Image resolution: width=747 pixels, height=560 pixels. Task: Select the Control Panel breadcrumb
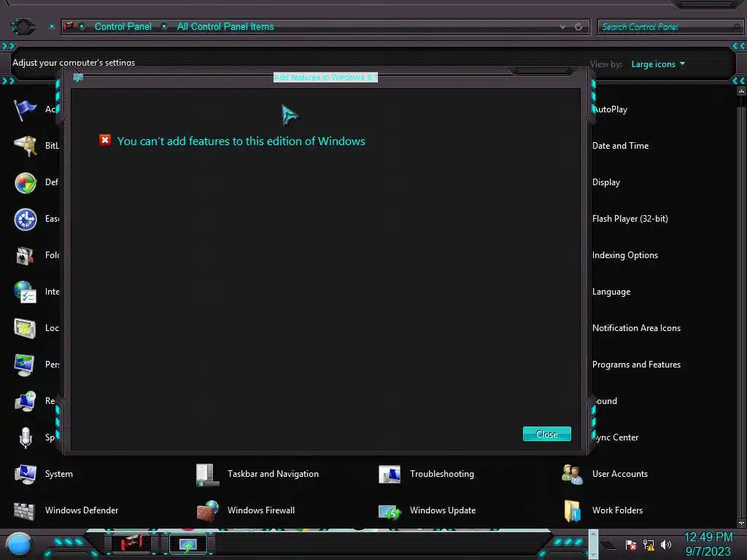tap(123, 27)
